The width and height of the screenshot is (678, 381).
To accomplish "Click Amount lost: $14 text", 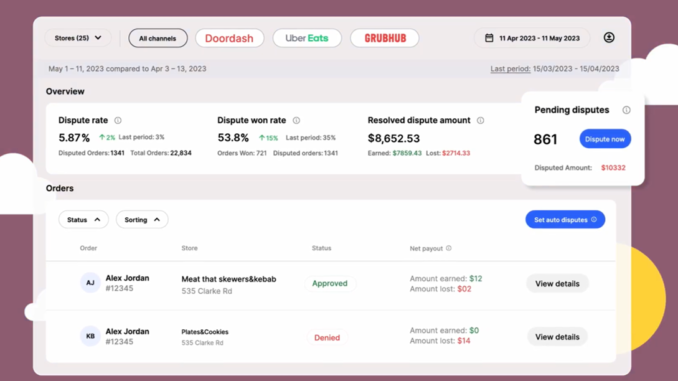I will (440, 341).
